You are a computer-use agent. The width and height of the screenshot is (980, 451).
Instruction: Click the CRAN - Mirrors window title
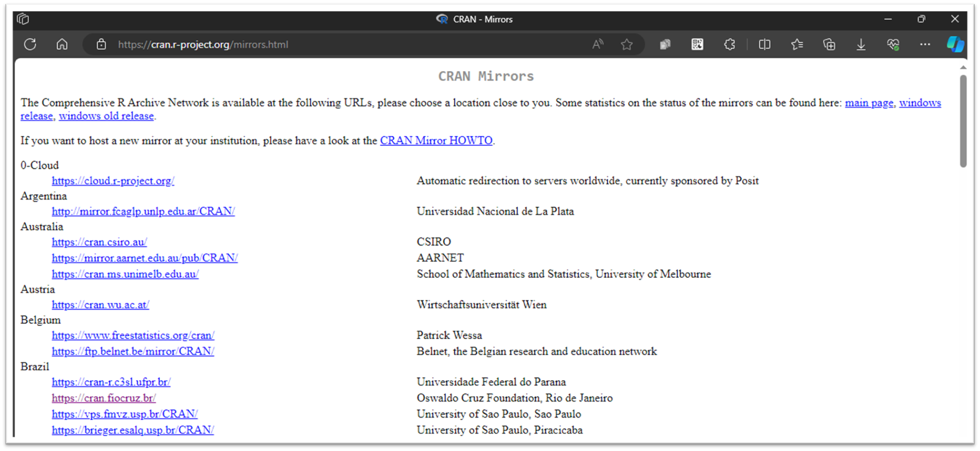[483, 19]
